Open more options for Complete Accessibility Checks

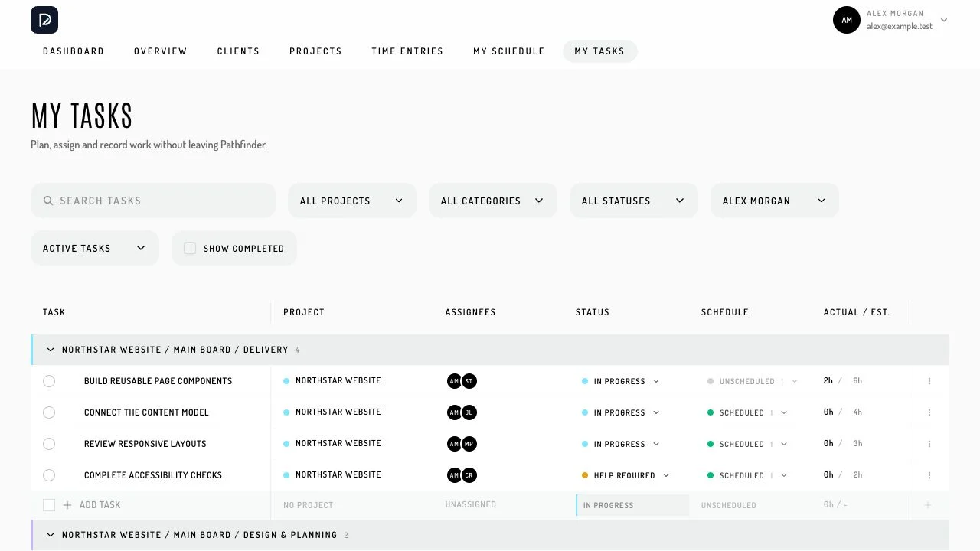coord(929,475)
